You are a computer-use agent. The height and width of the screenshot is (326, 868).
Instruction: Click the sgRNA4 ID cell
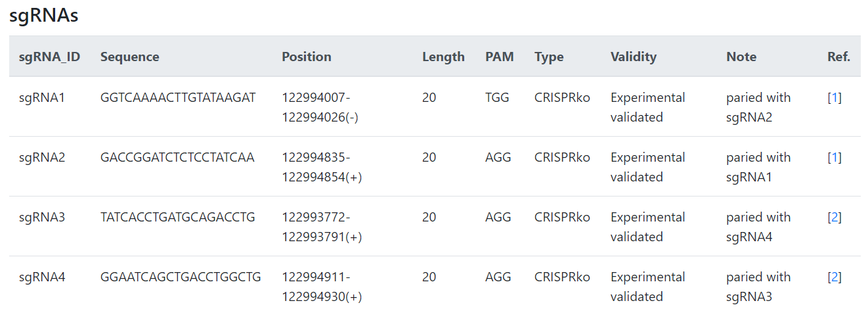(x=42, y=277)
